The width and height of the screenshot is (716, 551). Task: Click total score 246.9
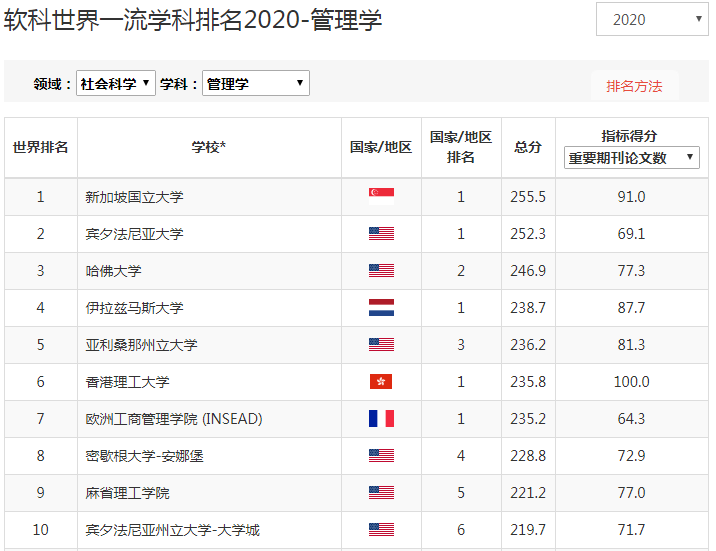tap(528, 271)
